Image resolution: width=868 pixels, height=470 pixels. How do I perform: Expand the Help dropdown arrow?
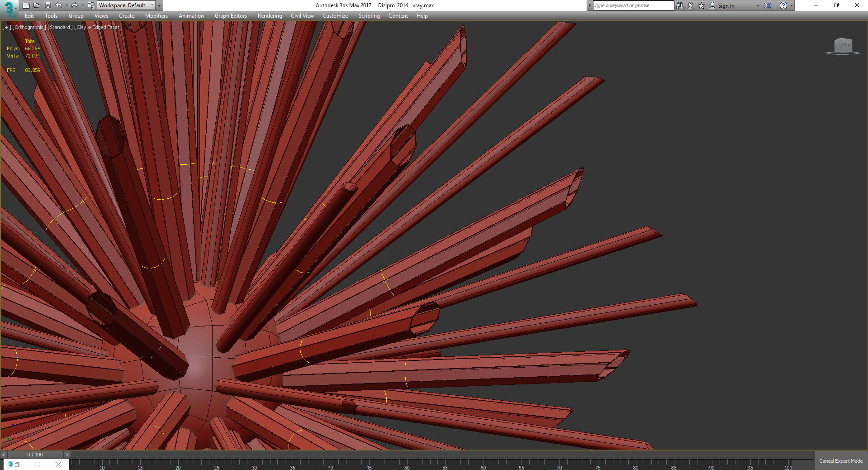coord(791,5)
